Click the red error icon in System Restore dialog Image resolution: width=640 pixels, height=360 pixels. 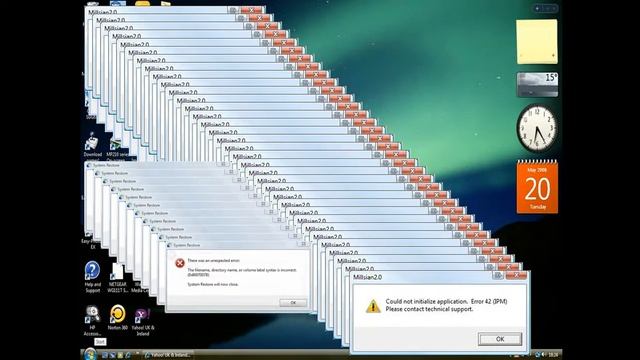[x=180, y=263]
